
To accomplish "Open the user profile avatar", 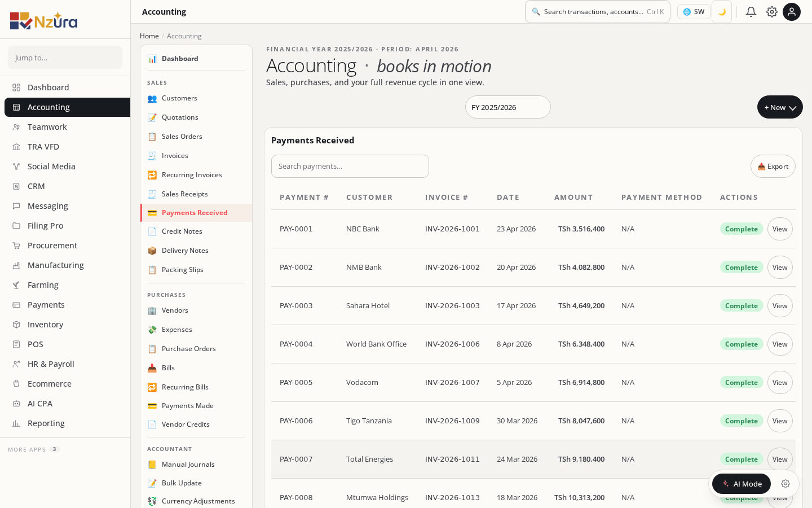I will click(x=792, y=12).
